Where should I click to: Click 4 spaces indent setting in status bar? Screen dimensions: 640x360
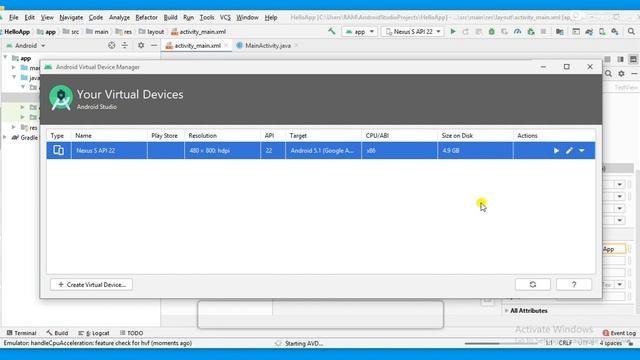(x=610, y=343)
